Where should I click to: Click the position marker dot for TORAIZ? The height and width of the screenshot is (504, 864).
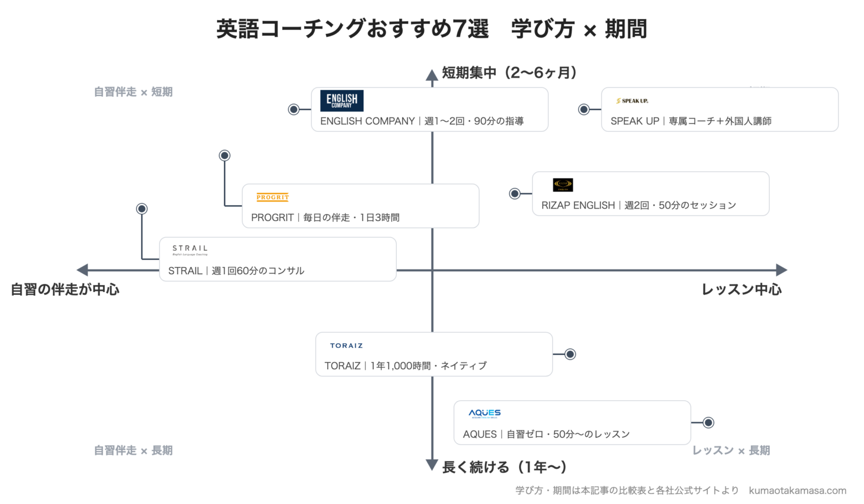tap(570, 354)
